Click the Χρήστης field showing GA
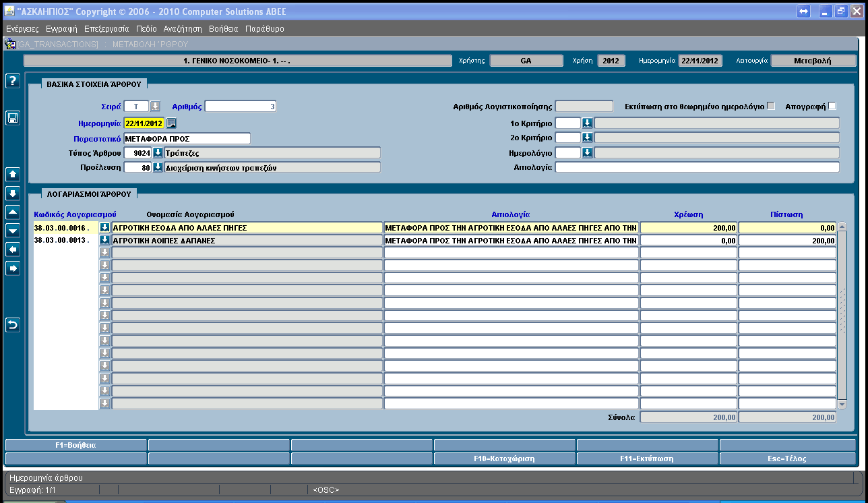Viewport: 868px width, 503px height. [526, 60]
